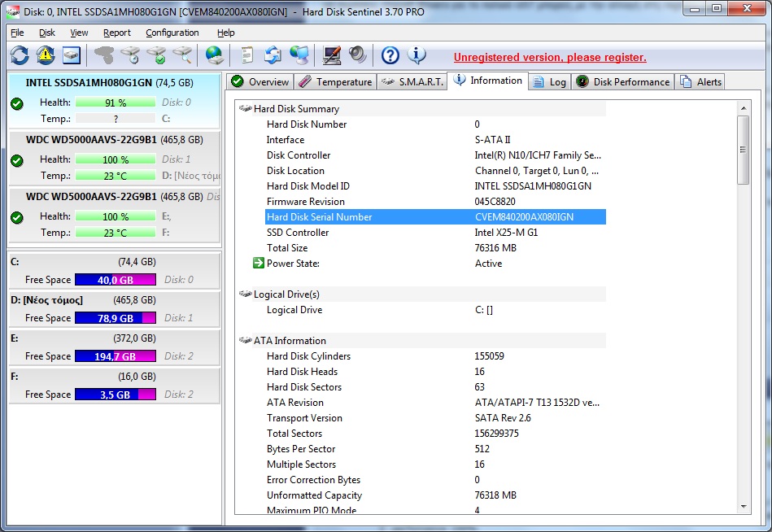Click the vertical scrollbar thumb in Information pane
772x532 pixels.
[744, 150]
